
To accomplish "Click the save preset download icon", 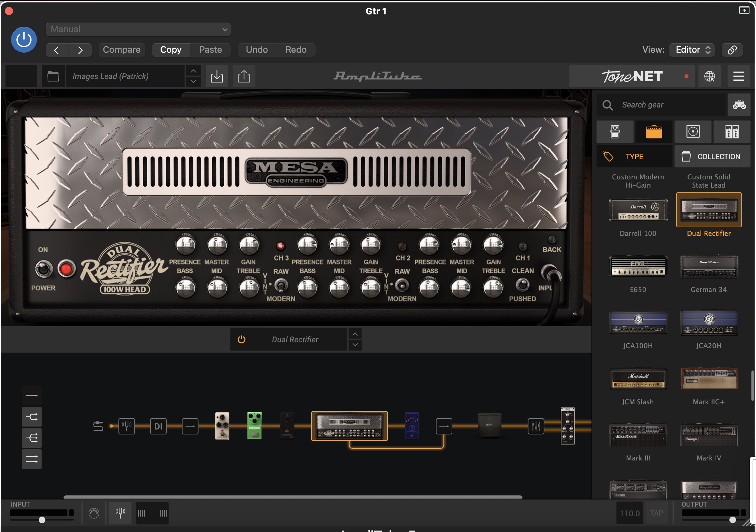I will (x=217, y=76).
